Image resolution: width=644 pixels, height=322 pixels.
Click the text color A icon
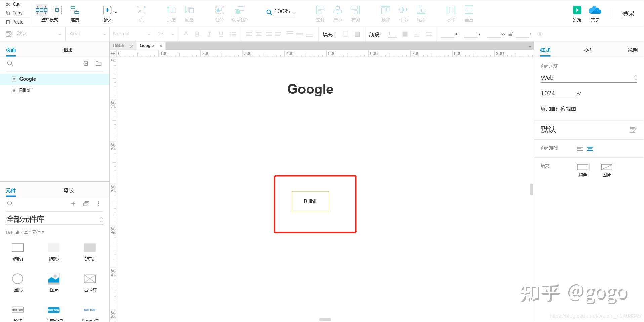click(186, 34)
